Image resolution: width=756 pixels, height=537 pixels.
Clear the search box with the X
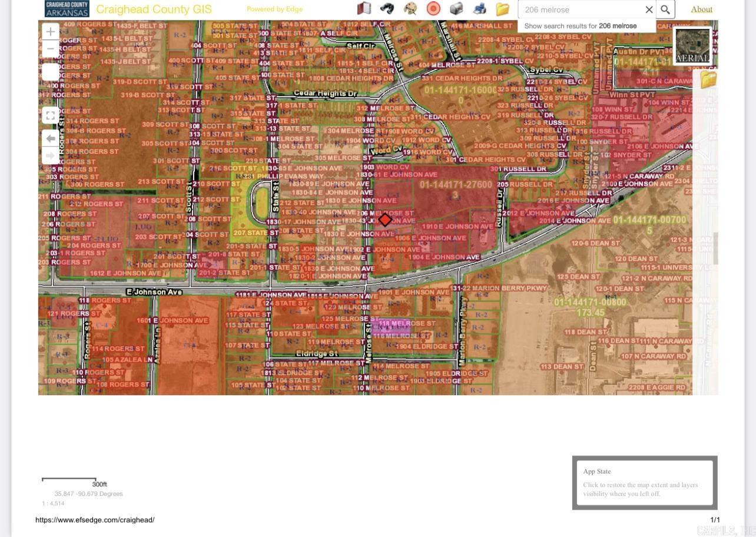(x=649, y=9)
